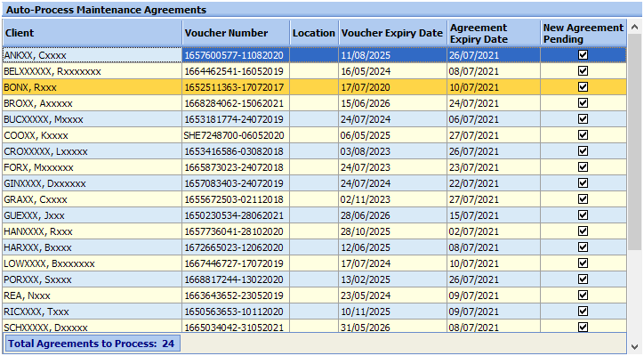Select voucher number 1668284062-15062021
Viewport: 644px width, 356px height.
coord(236,103)
